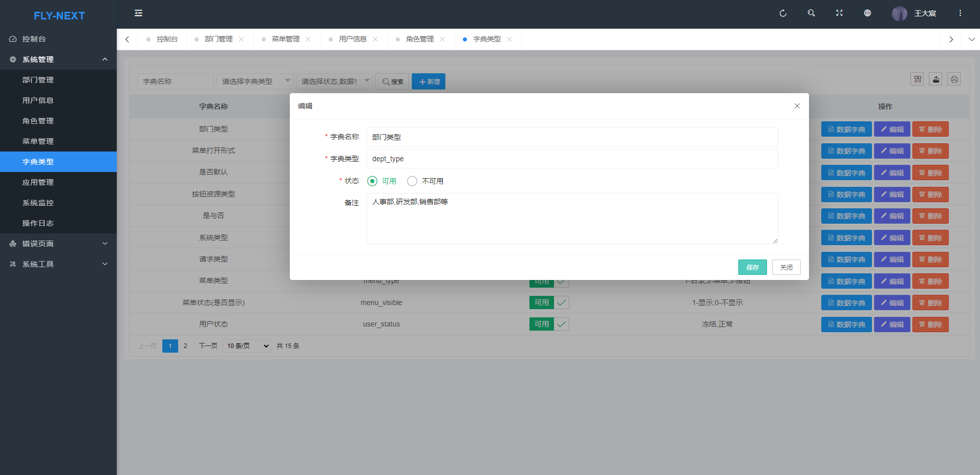Click the refresh icon in top header
980x475 pixels.
(783, 13)
